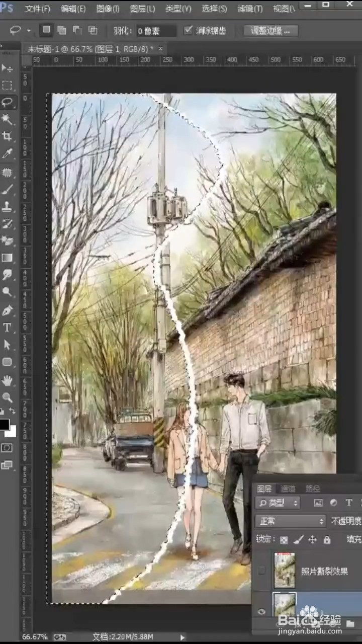The width and height of the screenshot is (362, 644).
Task: Click the 66.67% zoom level field
Action: 35,637
